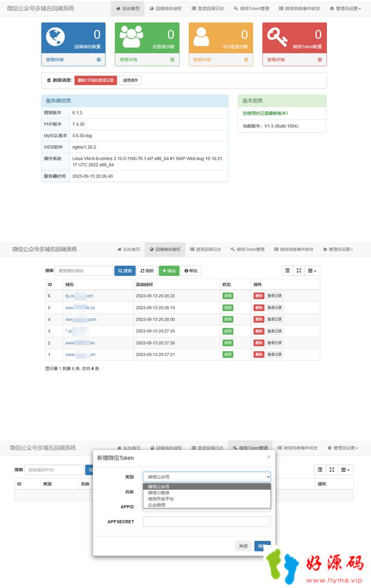
Task: Open 查看详情 on the red 微信Token数量 card
Action: 276,60
